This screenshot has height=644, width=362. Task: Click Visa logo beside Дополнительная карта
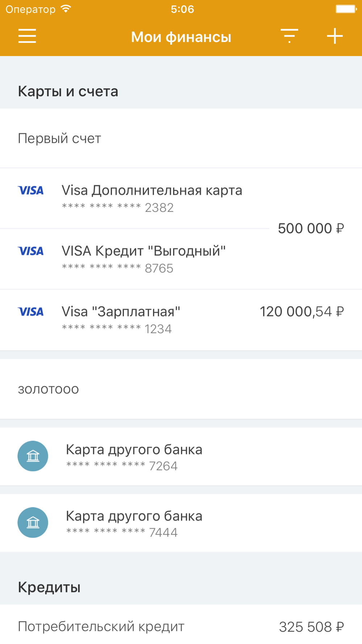click(x=31, y=191)
